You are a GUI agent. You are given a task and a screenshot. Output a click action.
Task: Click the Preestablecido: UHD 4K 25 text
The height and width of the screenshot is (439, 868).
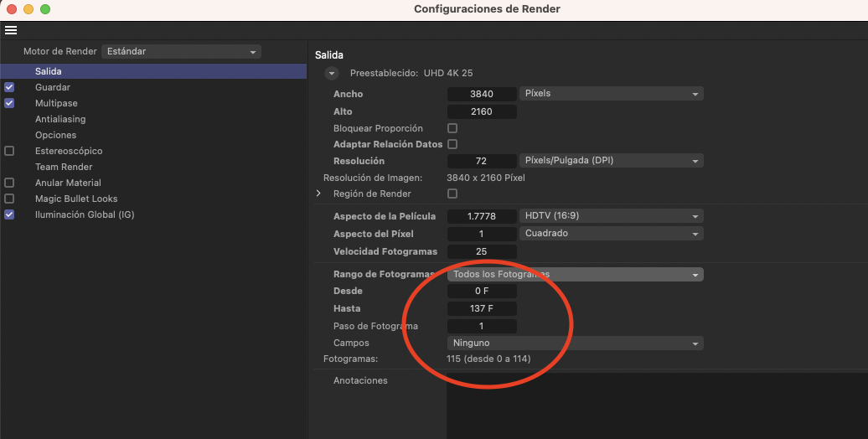coord(411,73)
